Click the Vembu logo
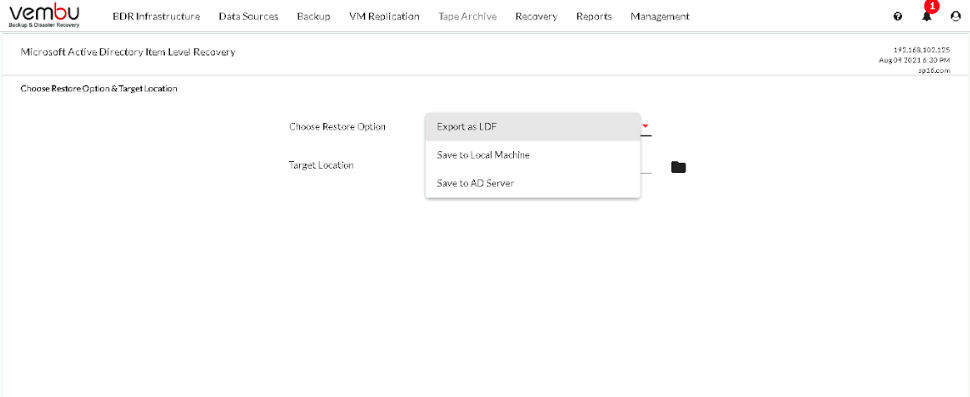 [x=45, y=16]
